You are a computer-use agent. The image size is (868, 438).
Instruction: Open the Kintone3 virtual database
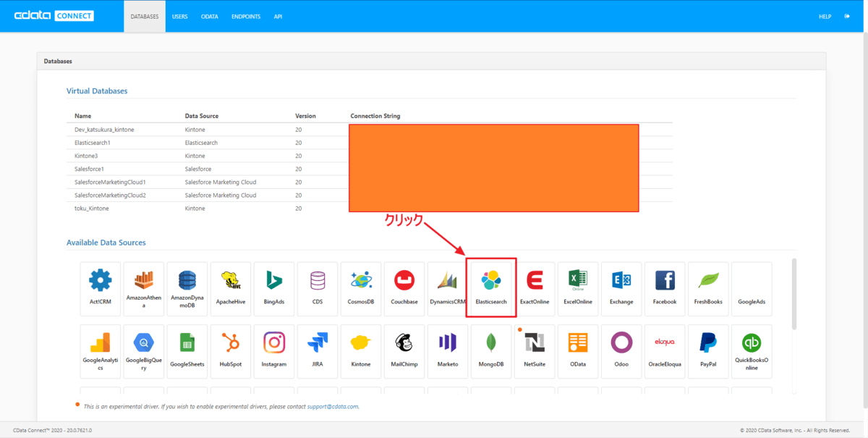(370, 156)
